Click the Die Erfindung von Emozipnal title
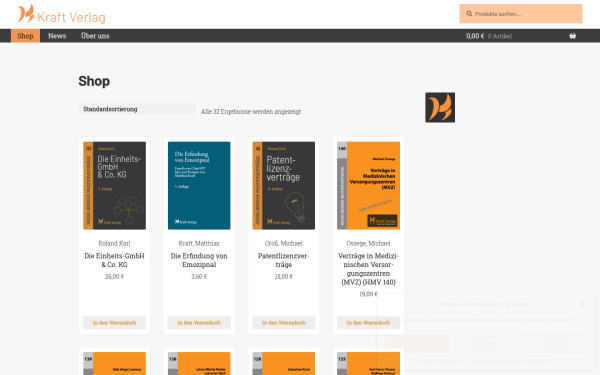 coord(199,260)
